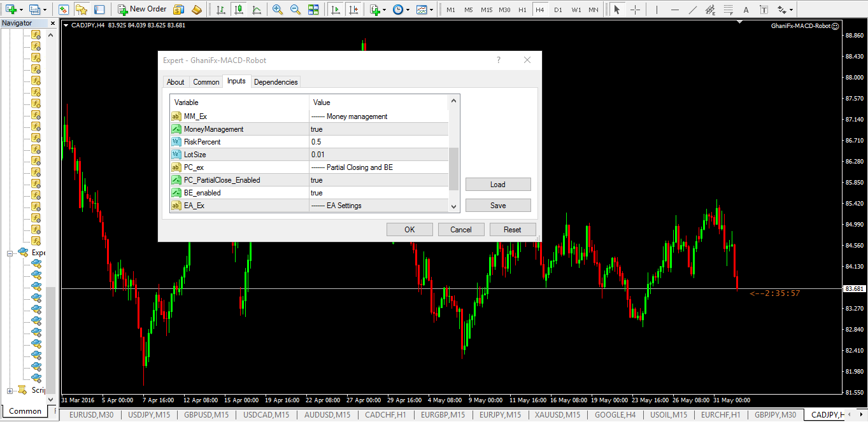Zoom in on the chart
Screen dimensions: 868x422
(x=276, y=9)
